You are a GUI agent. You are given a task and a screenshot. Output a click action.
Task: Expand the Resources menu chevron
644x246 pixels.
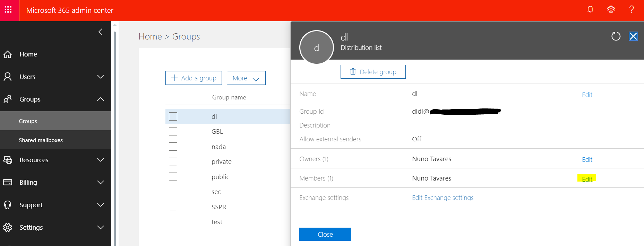[x=101, y=160]
